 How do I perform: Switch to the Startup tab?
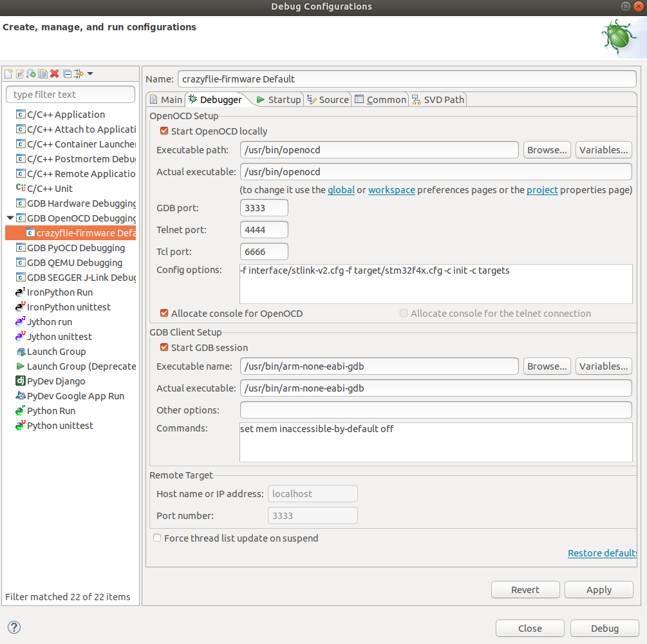point(281,99)
